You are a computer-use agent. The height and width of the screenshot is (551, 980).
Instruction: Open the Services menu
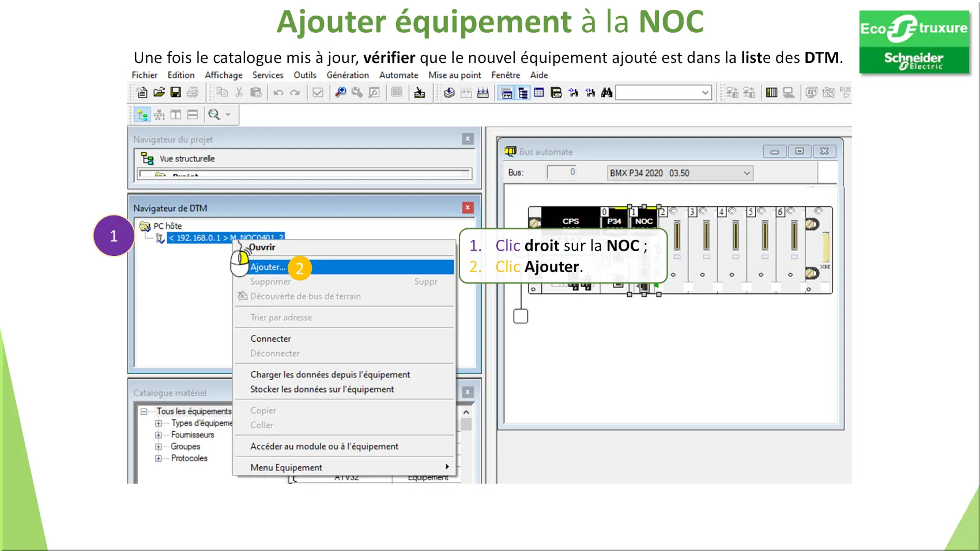[268, 75]
